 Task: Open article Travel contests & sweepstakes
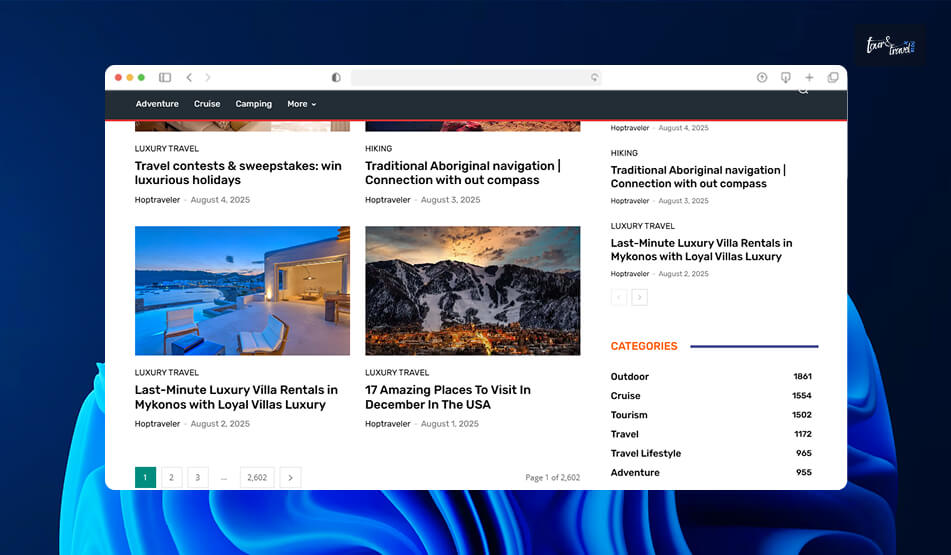[238, 173]
